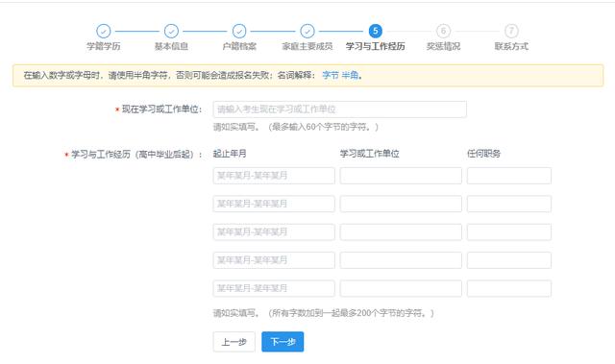Viewport: 615px width, 364px height.
Task: Click the 任何职务 column header
Action: coord(483,154)
